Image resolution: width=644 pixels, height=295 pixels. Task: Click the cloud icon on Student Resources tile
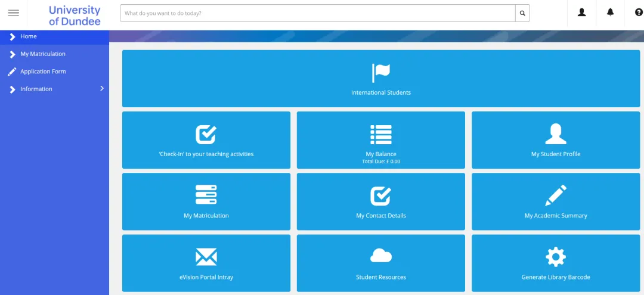pos(380,256)
